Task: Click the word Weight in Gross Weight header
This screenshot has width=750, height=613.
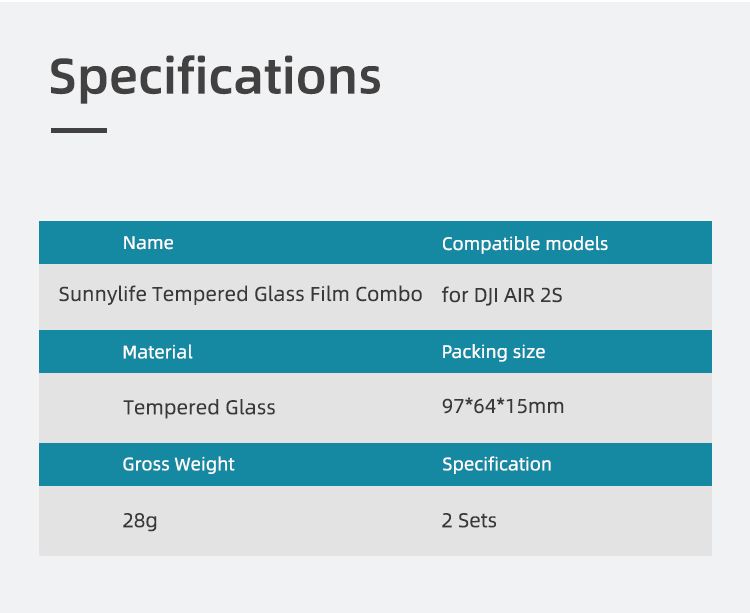Action: pyautogui.click(x=205, y=464)
